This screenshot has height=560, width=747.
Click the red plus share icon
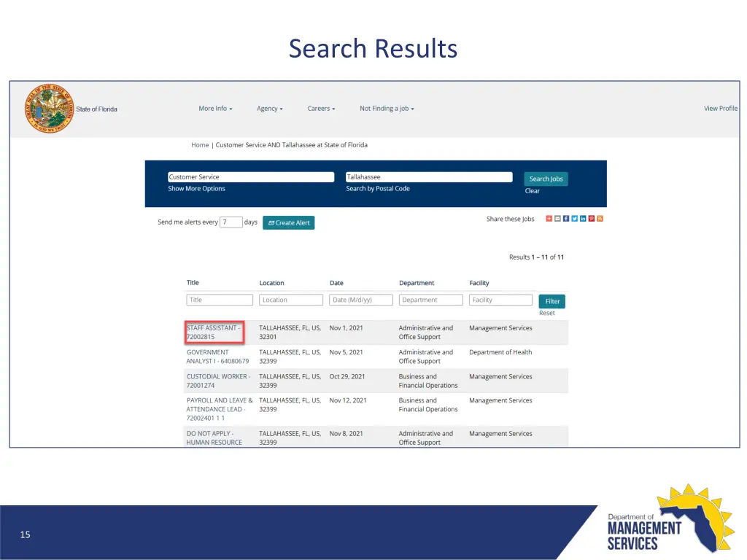(x=549, y=219)
